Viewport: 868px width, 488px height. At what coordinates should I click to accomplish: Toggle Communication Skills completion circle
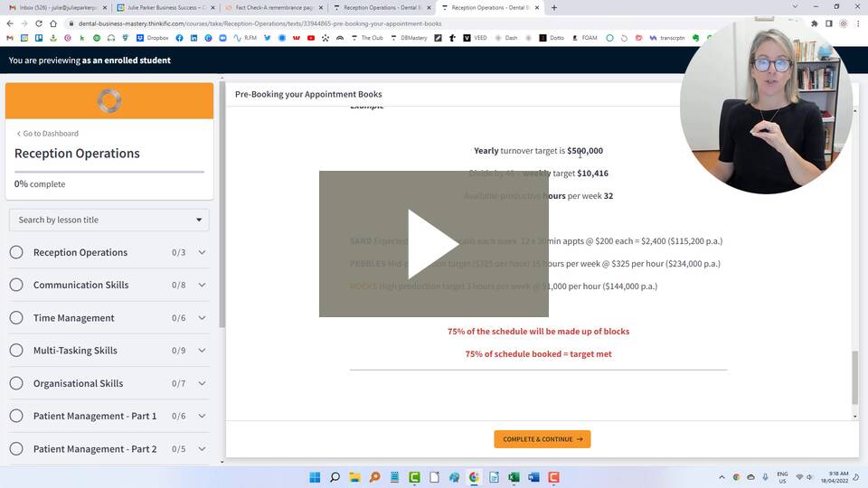pyautogui.click(x=16, y=285)
